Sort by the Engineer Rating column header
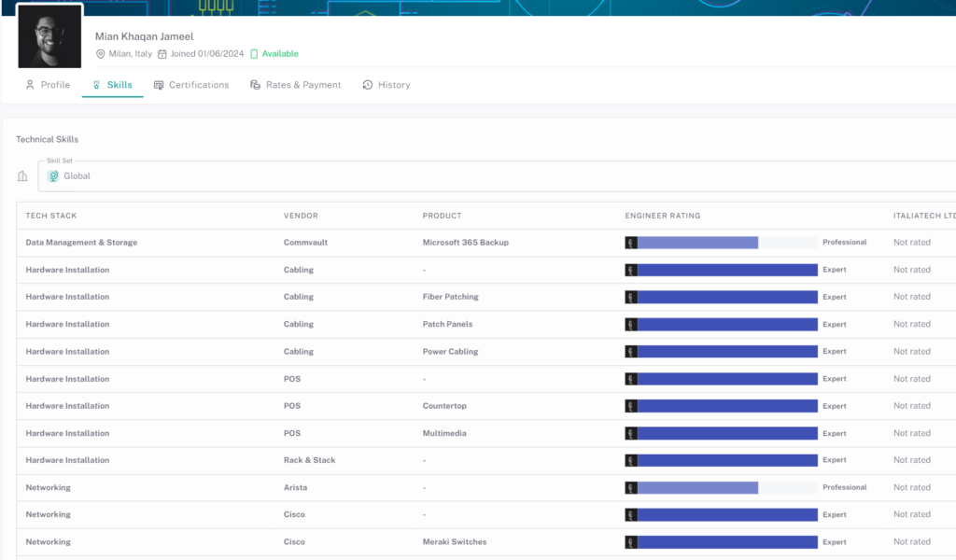 [662, 216]
